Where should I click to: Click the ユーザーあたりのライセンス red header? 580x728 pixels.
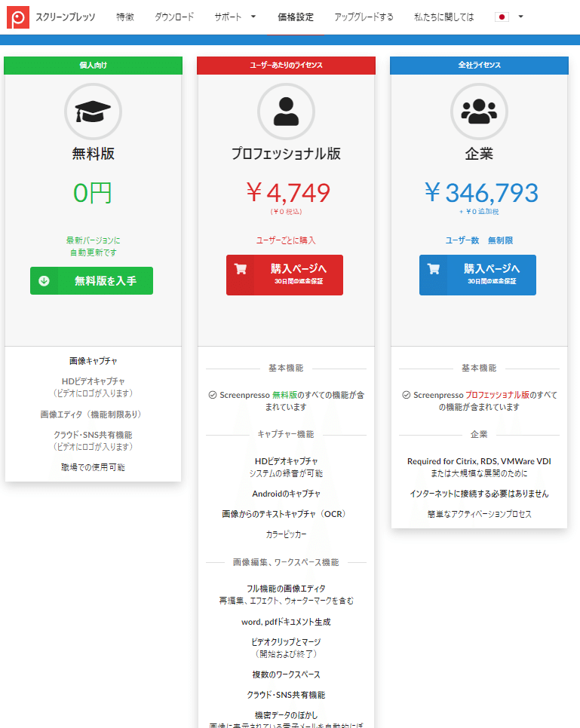click(286, 66)
